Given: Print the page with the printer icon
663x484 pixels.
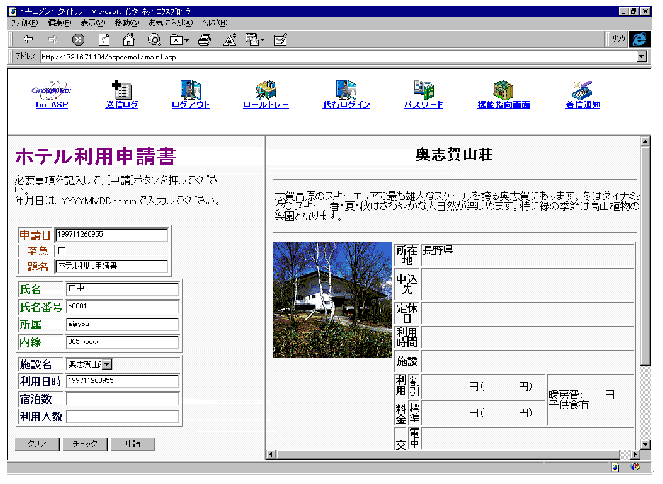Looking at the screenshot, I should pyautogui.click(x=205, y=40).
